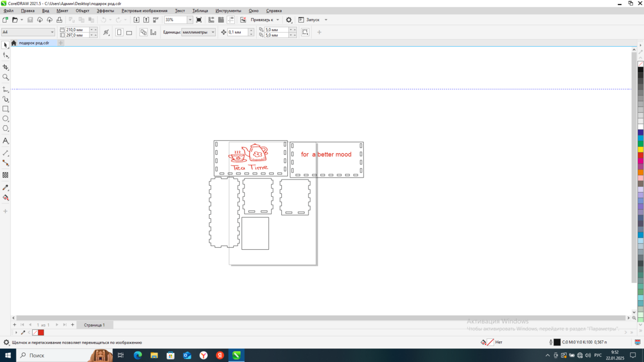Click the Print icon
This screenshot has width=644, height=362.
coord(59,20)
